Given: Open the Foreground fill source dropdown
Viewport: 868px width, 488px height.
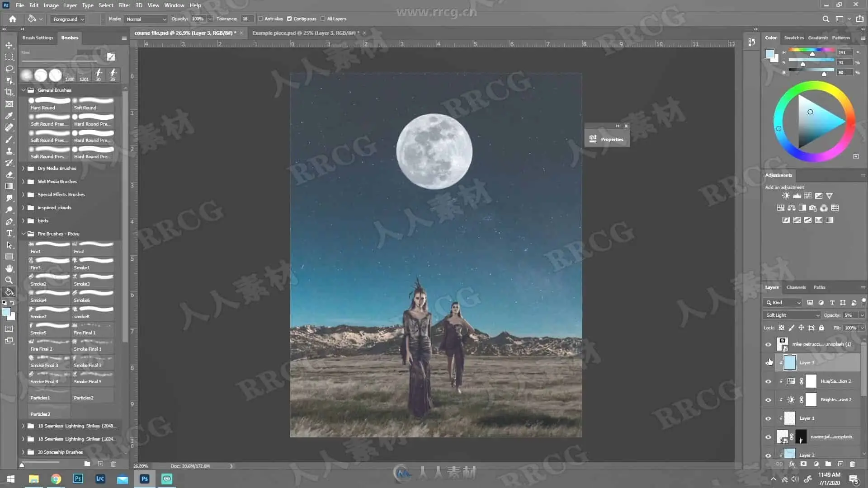Looking at the screenshot, I should [68, 19].
